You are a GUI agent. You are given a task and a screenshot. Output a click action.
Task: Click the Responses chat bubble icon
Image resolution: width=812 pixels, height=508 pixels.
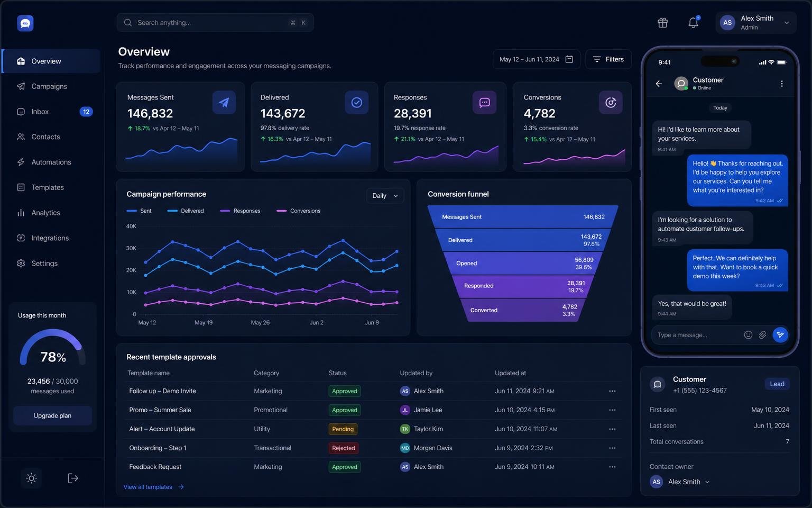(x=484, y=103)
